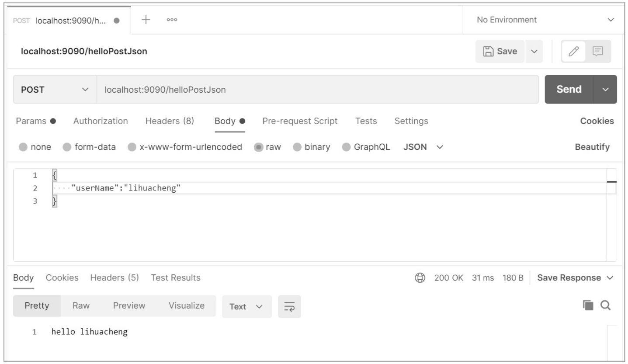This screenshot has height=364, width=628.
Task: Click the 180 B response size
Action: coord(512,278)
